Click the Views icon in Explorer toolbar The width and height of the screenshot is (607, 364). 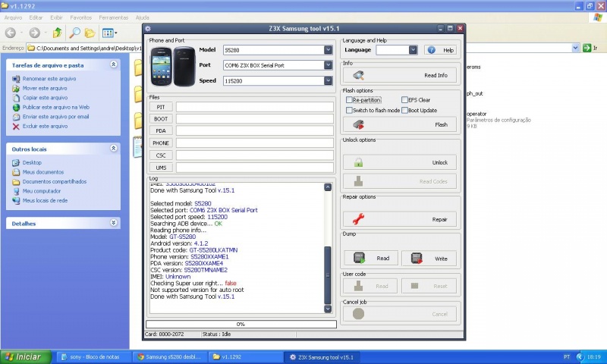tap(107, 33)
